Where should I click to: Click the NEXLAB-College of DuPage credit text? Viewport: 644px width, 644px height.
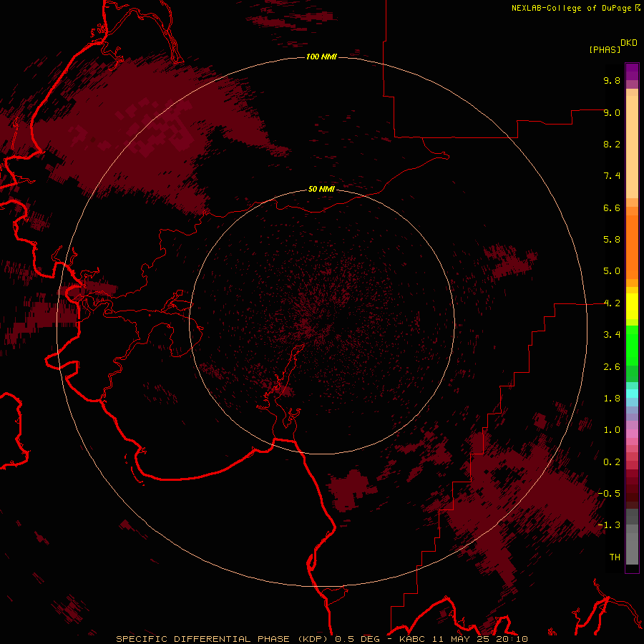(572, 8)
